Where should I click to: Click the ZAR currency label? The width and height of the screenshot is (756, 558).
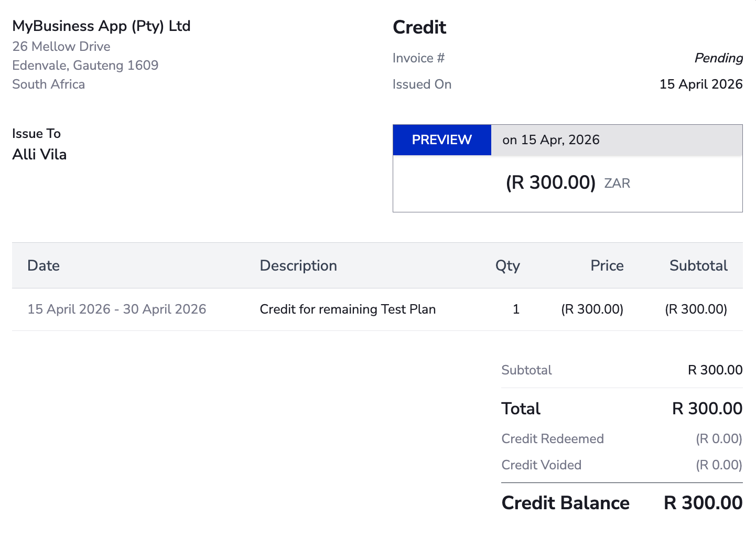coord(617,184)
